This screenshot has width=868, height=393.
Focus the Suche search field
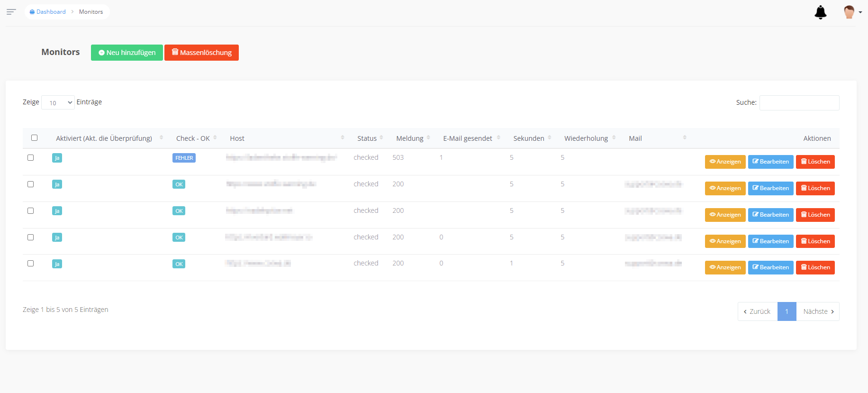pos(799,103)
